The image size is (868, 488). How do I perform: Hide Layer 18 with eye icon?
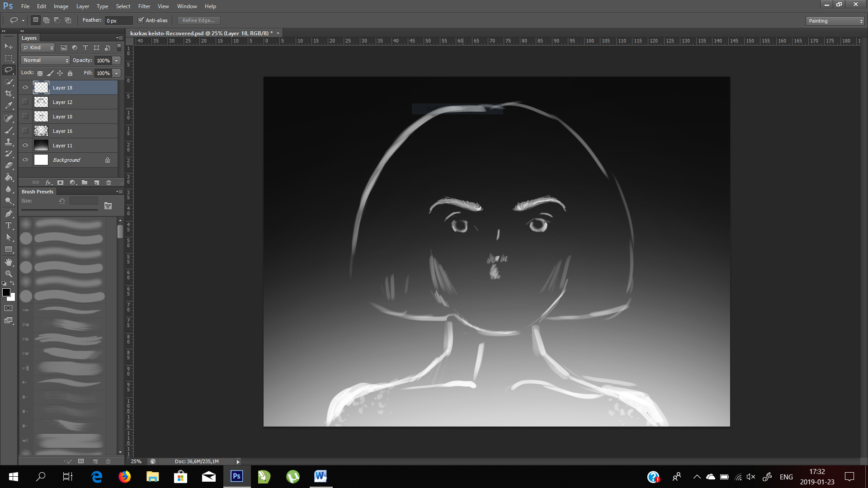pos(25,88)
